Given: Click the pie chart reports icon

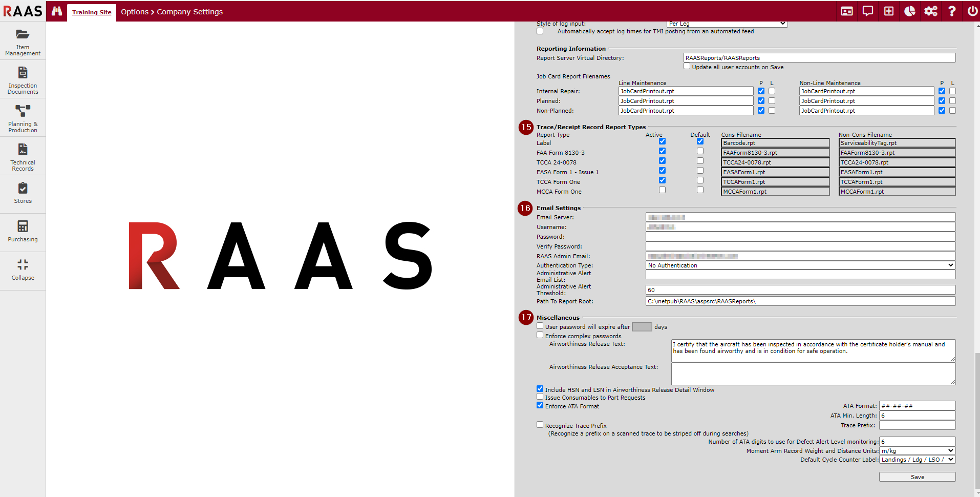Looking at the screenshot, I should (x=910, y=11).
